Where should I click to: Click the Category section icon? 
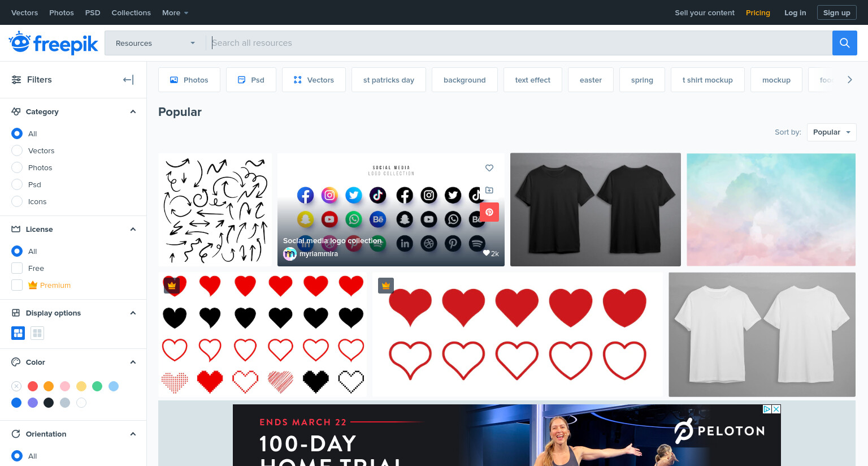coord(16,111)
